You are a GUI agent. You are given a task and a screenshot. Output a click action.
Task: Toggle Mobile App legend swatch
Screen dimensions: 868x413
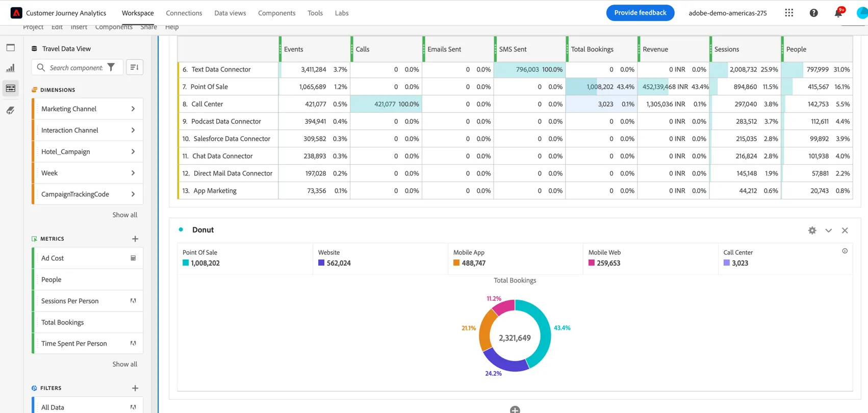click(456, 263)
